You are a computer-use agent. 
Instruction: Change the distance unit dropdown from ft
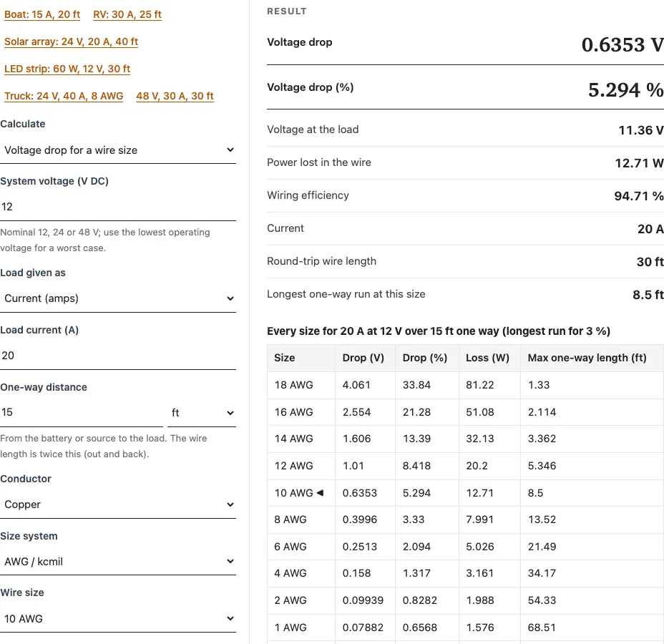click(x=202, y=413)
